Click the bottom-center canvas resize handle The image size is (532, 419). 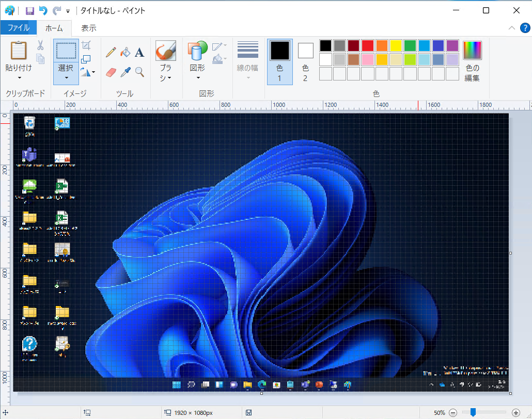point(261,394)
